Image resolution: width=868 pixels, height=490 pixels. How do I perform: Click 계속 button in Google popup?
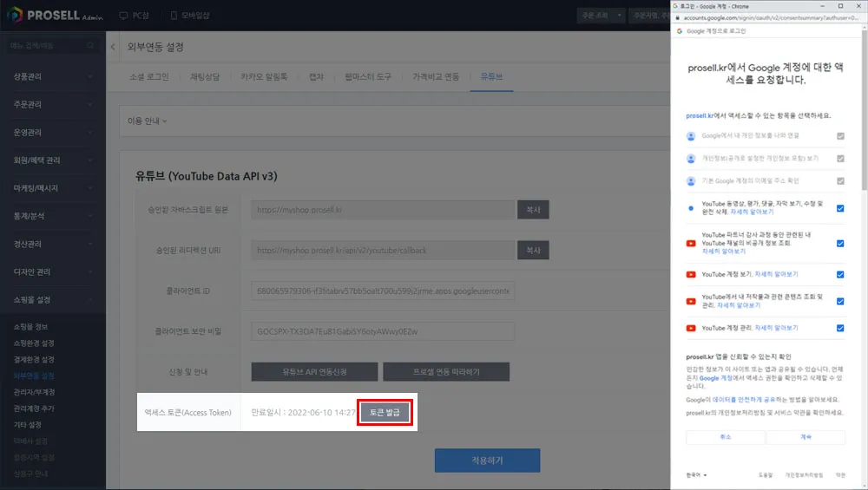coord(806,437)
